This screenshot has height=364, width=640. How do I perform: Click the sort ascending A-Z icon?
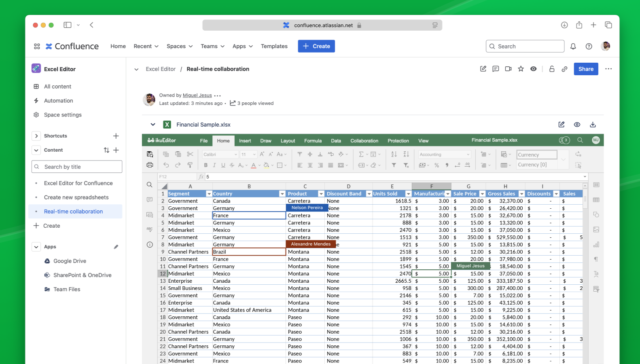pos(394,154)
